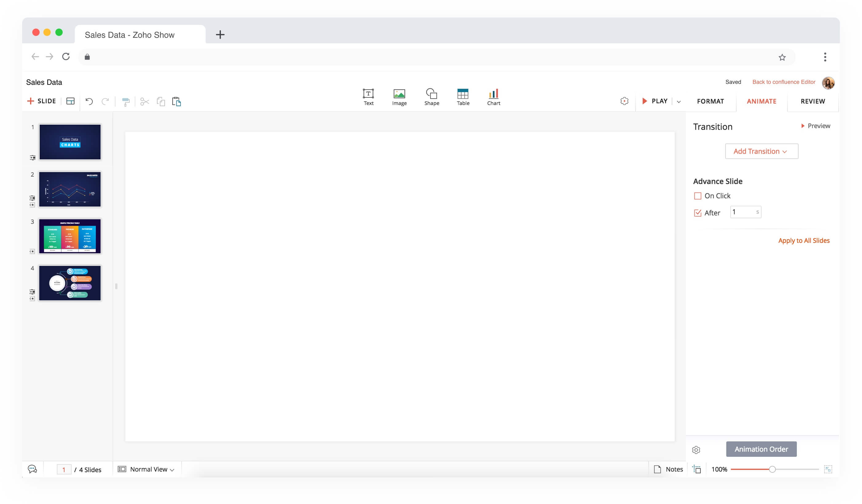This screenshot has width=862, height=504.
Task: Click the format painter icon
Action: (x=126, y=102)
